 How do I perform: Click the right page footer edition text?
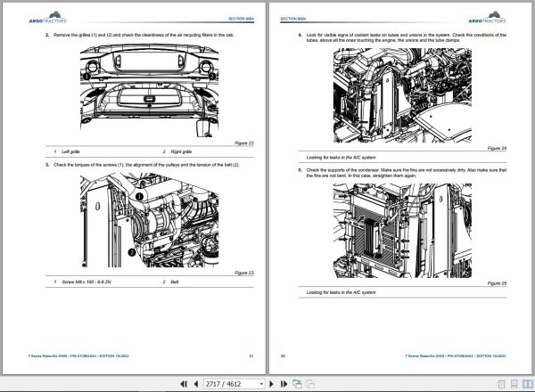click(456, 355)
